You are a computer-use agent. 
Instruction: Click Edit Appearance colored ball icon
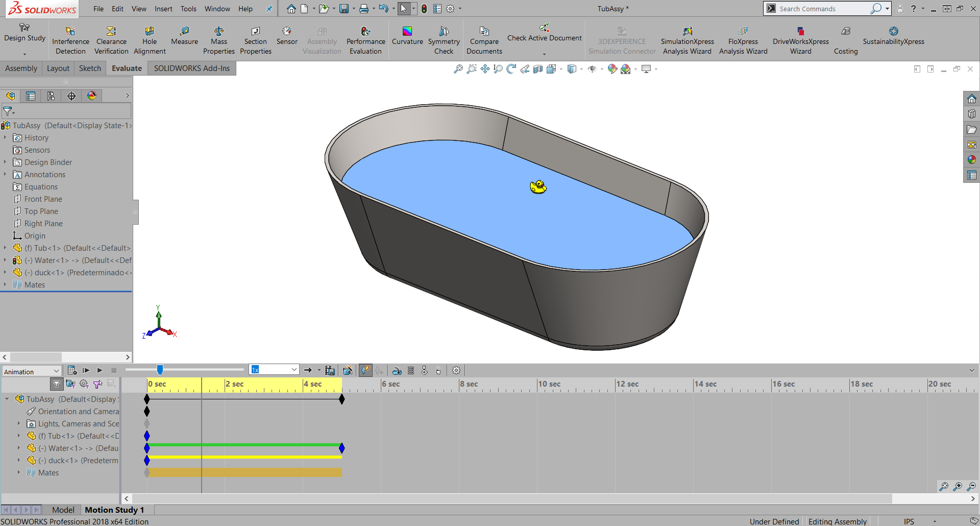(612, 69)
